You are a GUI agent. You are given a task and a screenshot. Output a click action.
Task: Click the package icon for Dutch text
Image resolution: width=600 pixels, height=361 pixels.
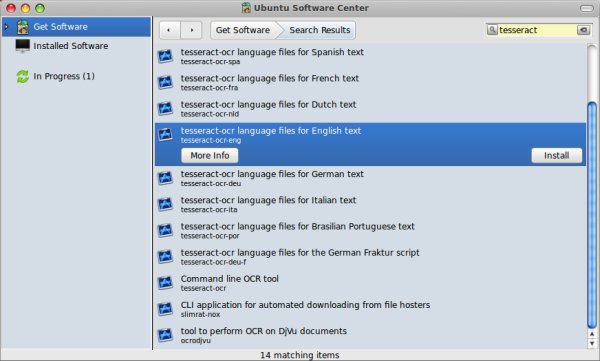pyautogui.click(x=165, y=108)
